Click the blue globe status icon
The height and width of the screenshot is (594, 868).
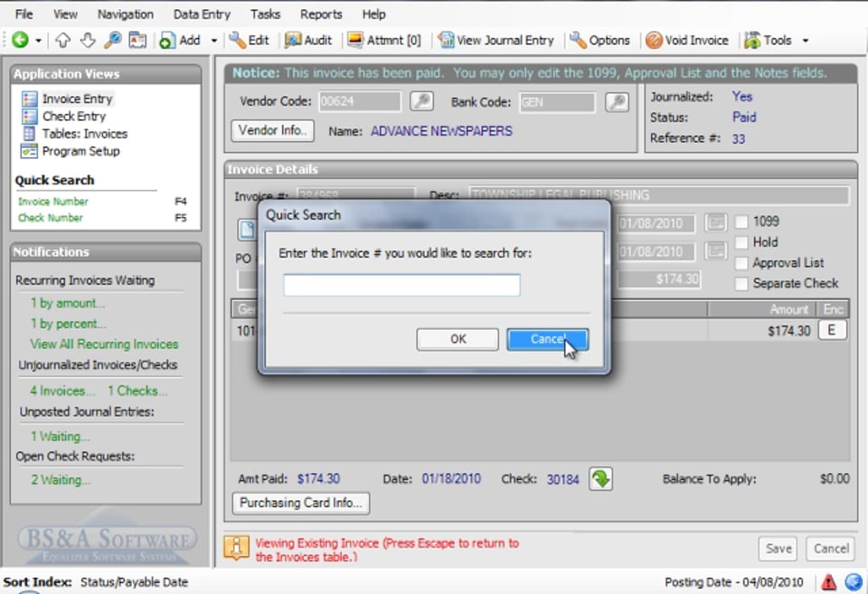853,582
